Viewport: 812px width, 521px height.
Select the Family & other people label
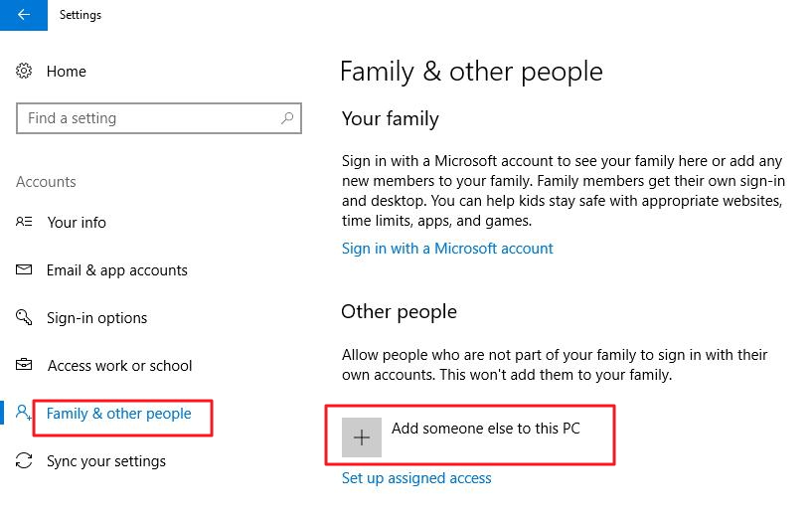[119, 414]
